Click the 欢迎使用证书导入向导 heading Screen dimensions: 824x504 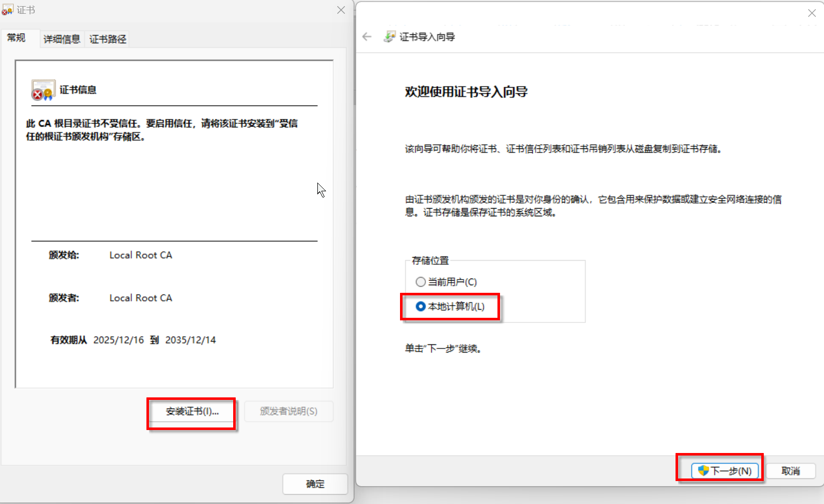coord(466,92)
